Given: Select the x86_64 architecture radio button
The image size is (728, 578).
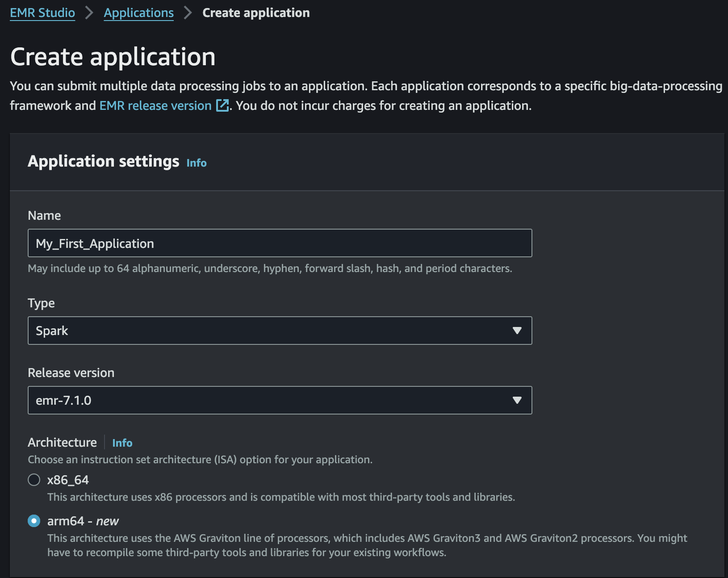Looking at the screenshot, I should (34, 480).
